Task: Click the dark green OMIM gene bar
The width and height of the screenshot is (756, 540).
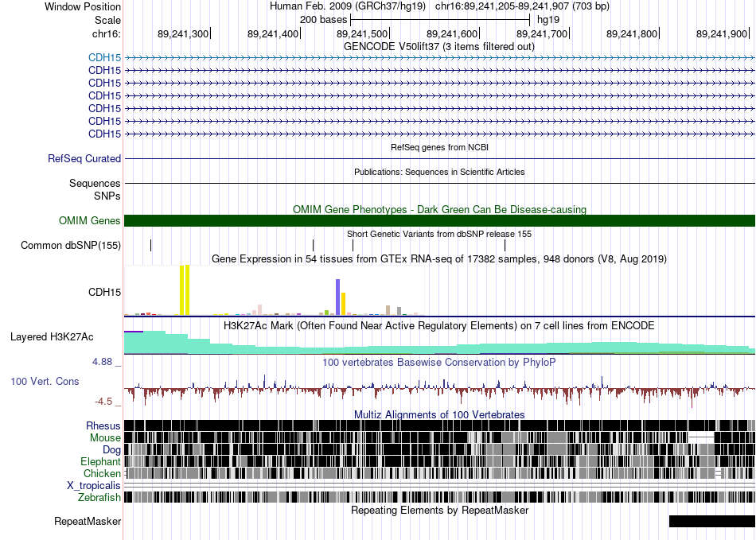Action: (x=439, y=220)
